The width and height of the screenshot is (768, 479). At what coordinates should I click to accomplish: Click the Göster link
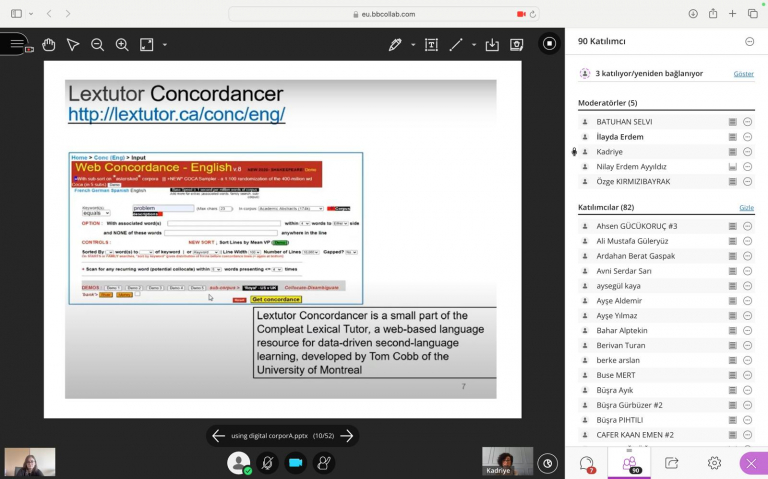coord(744,73)
